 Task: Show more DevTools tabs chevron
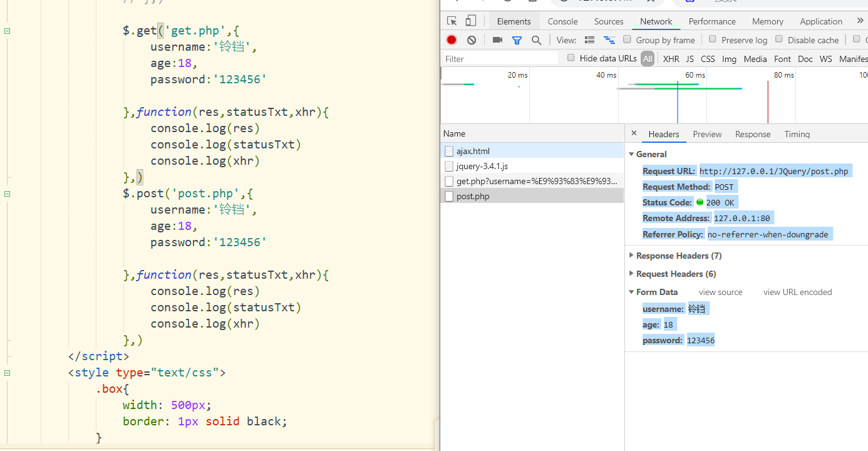pyautogui.click(x=860, y=21)
